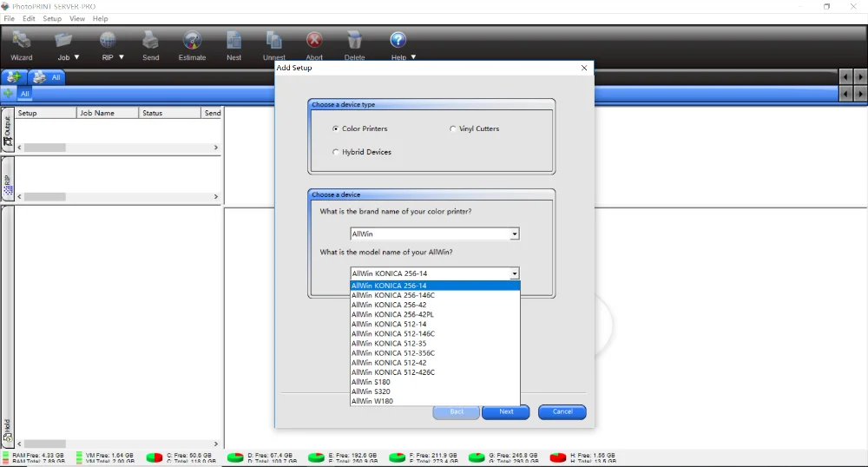Open the Setup menu
Viewport: 868px width, 467px height.
pyautogui.click(x=52, y=18)
